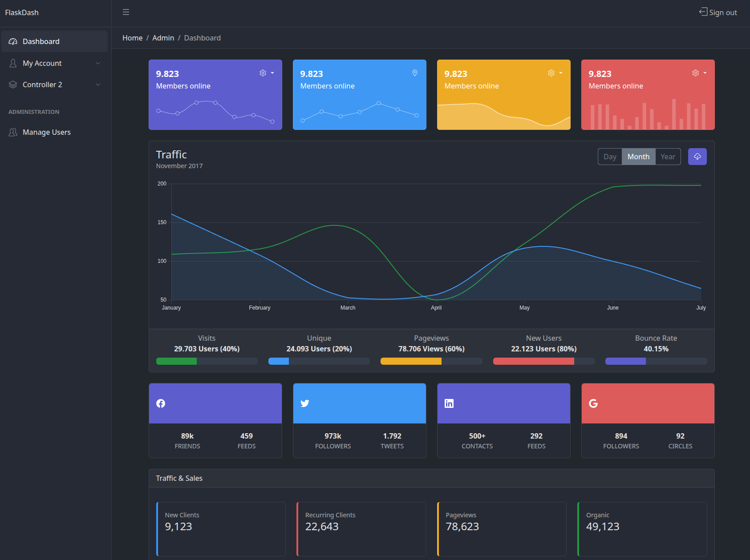Click the Traffic chart heading
The image size is (750, 560).
tap(171, 154)
